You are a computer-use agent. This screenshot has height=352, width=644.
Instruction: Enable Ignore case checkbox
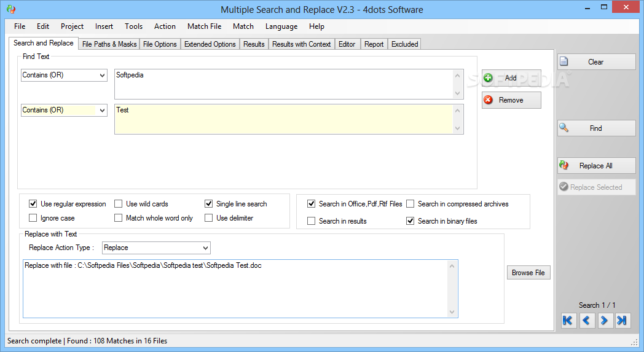tap(33, 217)
